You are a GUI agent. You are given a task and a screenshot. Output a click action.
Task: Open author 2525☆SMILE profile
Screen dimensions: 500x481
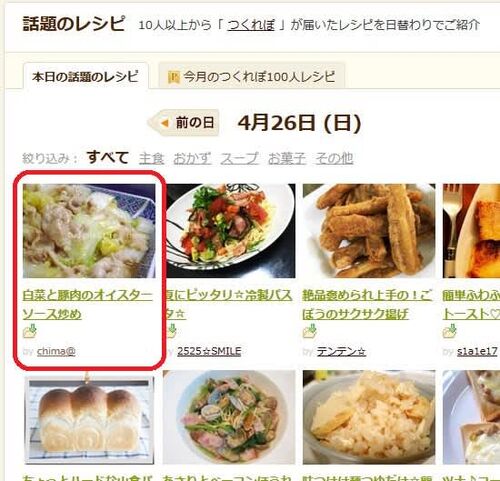tap(209, 351)
